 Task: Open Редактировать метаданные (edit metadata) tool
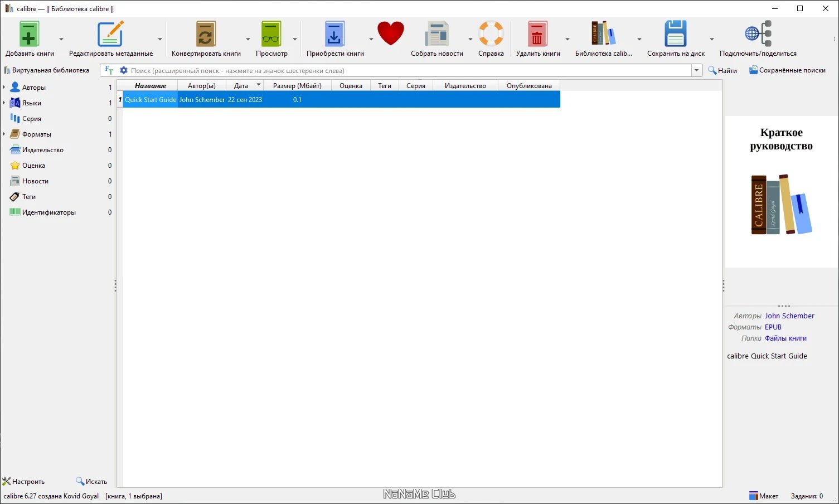(110, 35)
